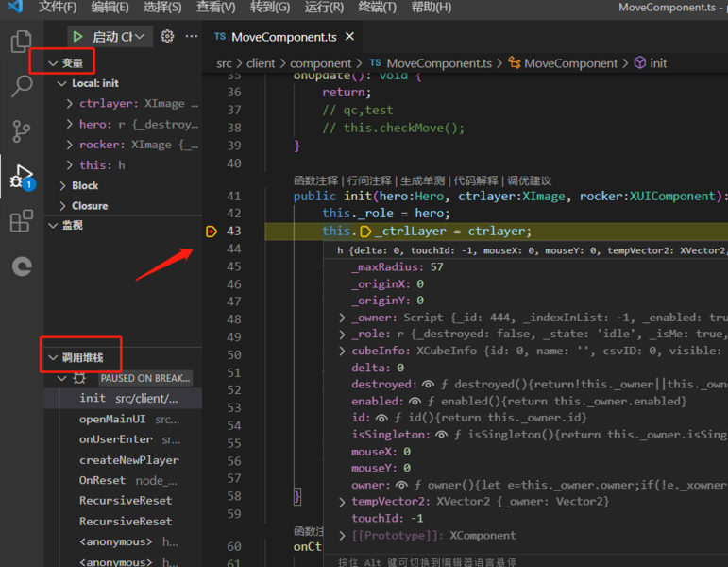This screenshot has width=728, height=567.
Task: Expand tempVector2: XVector2 in hover popup
Action: (342, 502)
